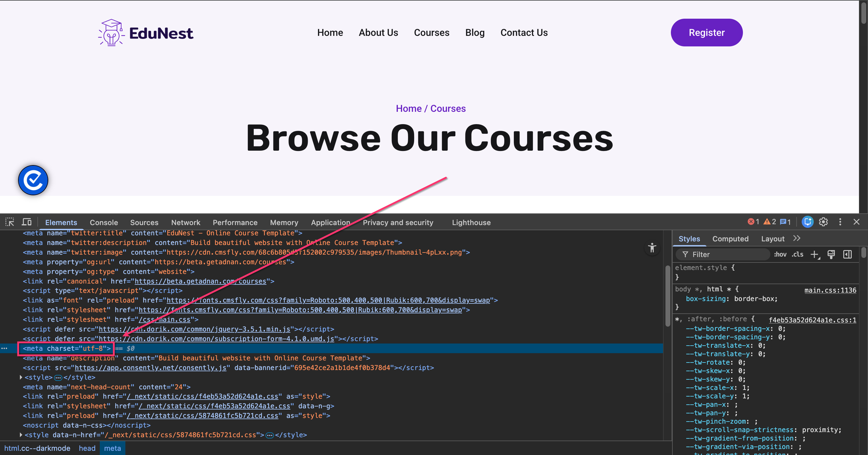Click the Consently round badge icon
The width and height of the screenshot is (868, 455).
pyautogui.click(x=33, y=180)
